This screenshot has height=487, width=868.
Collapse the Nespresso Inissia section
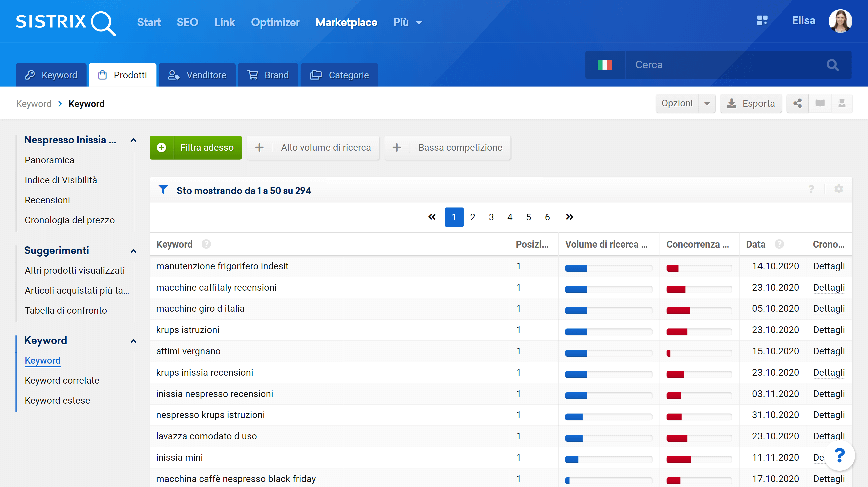(134, 140)
